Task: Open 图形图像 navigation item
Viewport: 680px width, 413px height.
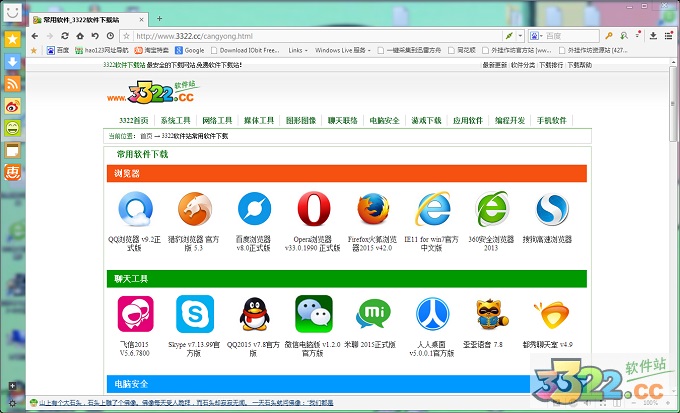Action: pyautogui.click(x=301, y=121)
